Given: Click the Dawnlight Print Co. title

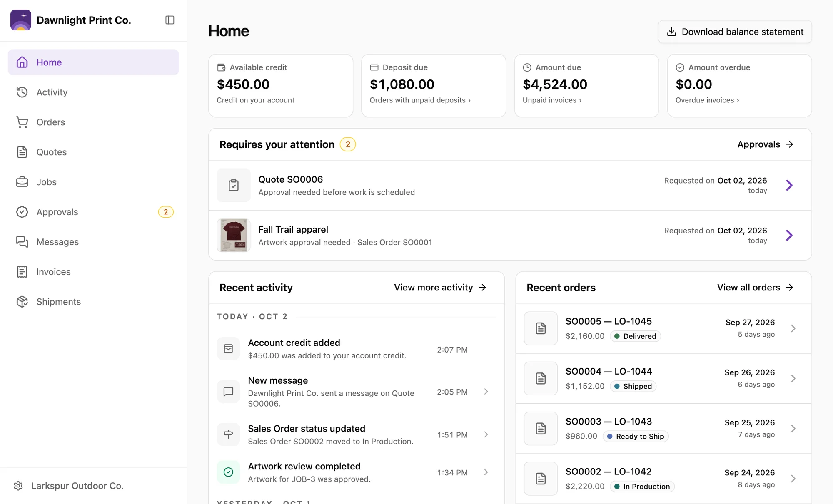Looking at the screenshot, I should (x=84, y=20).
